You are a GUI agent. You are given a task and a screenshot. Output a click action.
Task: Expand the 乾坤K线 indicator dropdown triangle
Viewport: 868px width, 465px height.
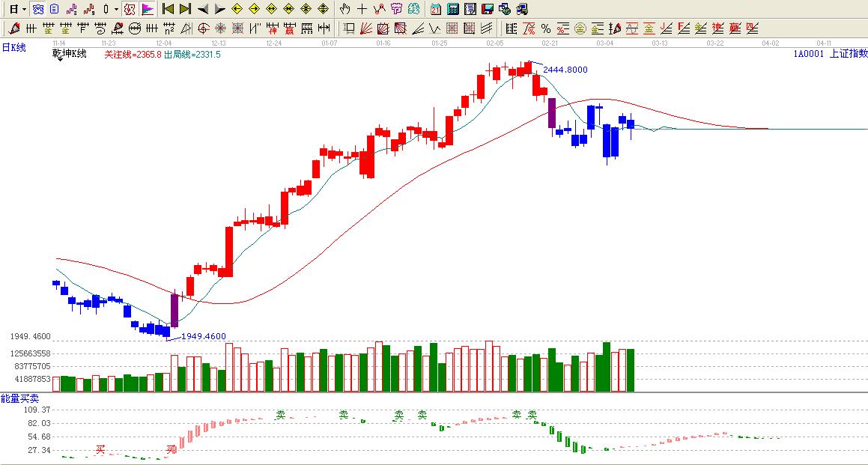tap(58, 60)
